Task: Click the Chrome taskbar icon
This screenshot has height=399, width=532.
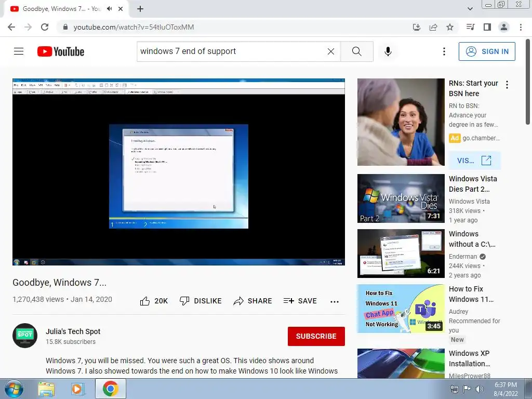Action: [x=111, y=389]
